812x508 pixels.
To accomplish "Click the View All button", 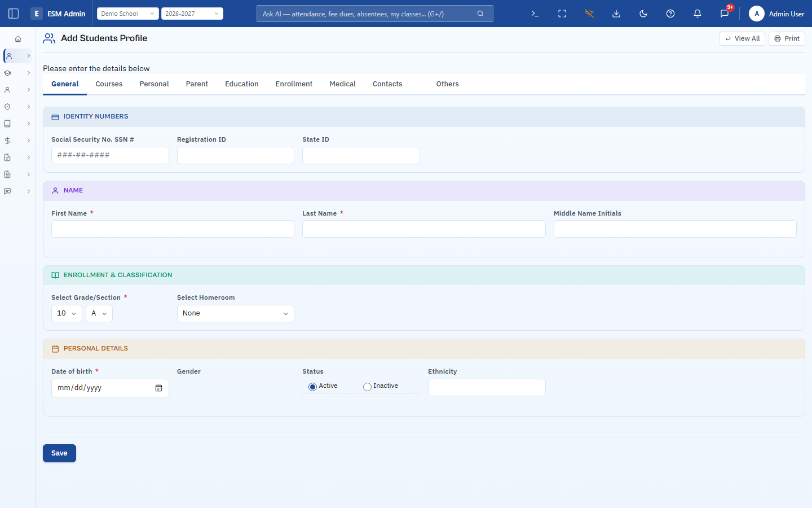I will (x=742, y=38).
